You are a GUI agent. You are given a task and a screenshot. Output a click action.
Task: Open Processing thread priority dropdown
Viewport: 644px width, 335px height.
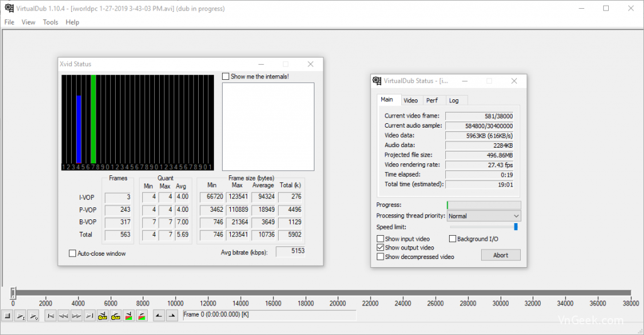click(484, 216)
